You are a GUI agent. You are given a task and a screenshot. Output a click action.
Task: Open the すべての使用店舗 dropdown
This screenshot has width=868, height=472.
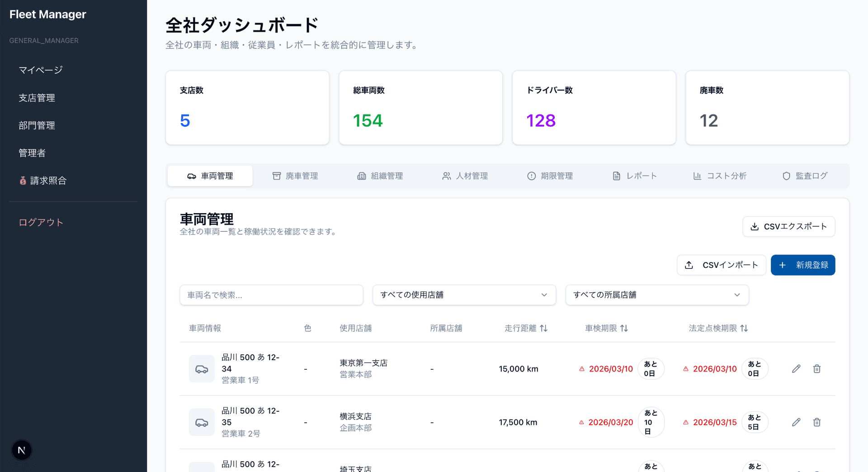[464, 295]
